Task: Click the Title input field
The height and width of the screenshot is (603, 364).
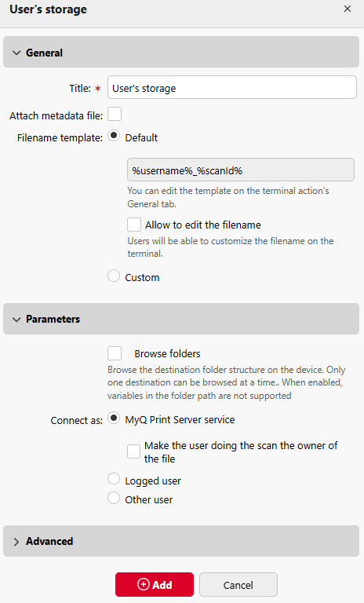Action: [x=232, y=87]
